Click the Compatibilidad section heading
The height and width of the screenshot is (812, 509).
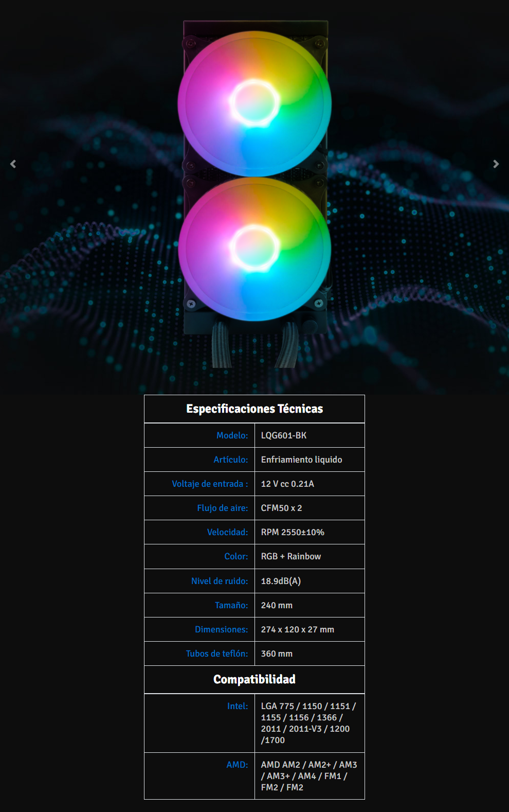click(x=254, y=680)
